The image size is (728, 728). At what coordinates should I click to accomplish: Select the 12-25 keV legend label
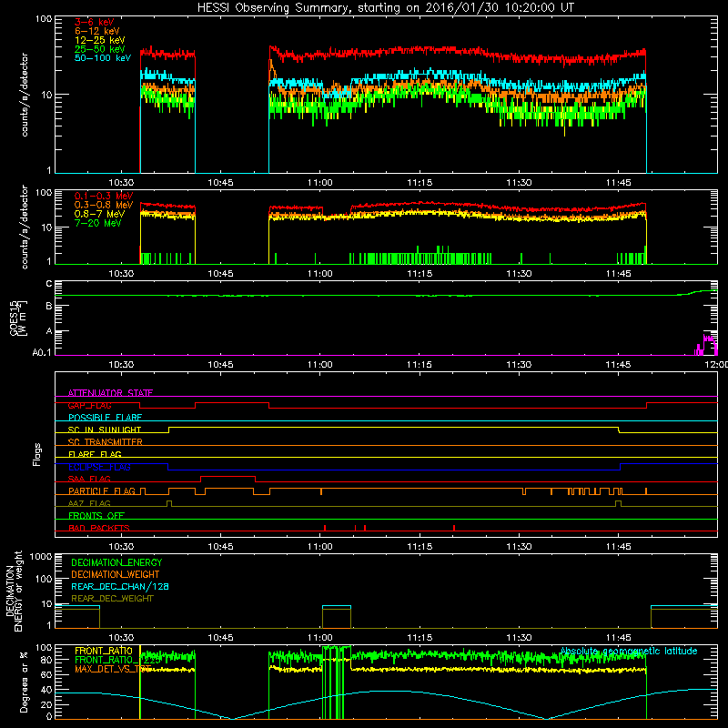point(100,40)
